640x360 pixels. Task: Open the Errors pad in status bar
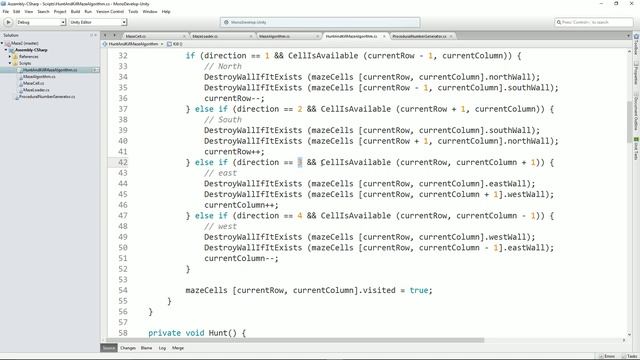coord(607,356)
